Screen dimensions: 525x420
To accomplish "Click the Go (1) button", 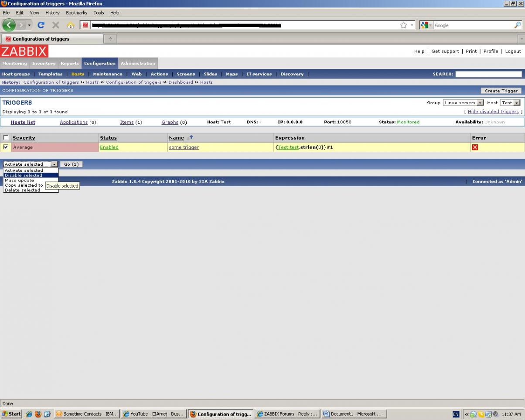I will 71,164.
